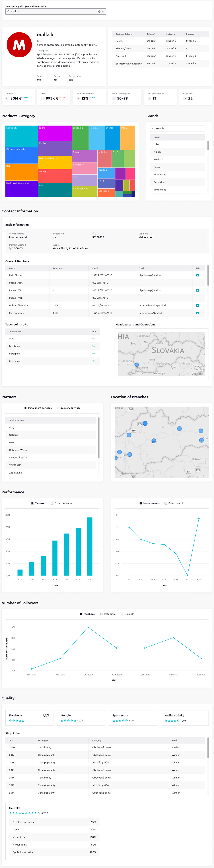This screenshot has height=868, width=214.
Task: Toggle the Media spends checkbox
Action: [x=141, y=503]
